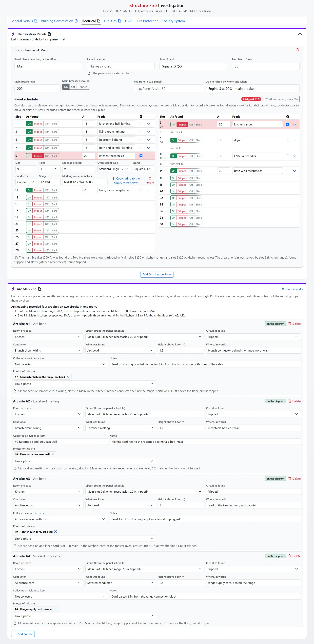Viewport: 314px width, 644px height.
Task: Remove photo 20 Range supply cord, severed
Action: pyautogui.click(x=56, y=609)
